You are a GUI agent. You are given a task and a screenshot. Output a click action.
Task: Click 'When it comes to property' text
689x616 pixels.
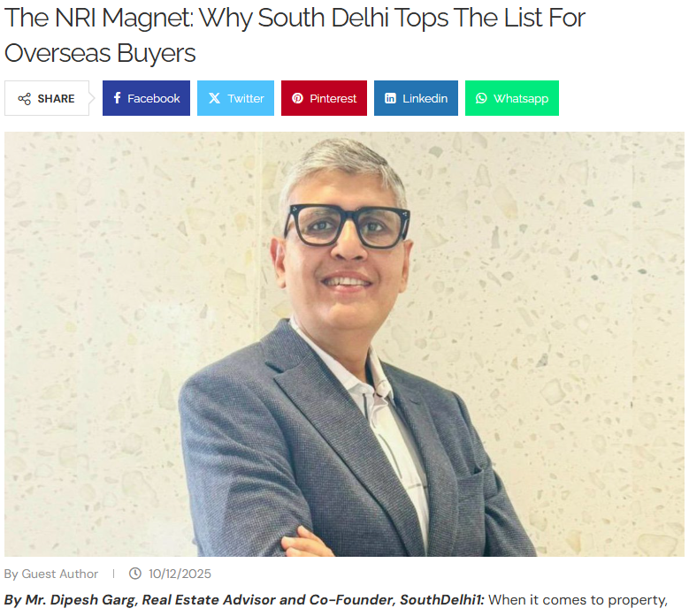pyautogui.click(x=578, y=600)
